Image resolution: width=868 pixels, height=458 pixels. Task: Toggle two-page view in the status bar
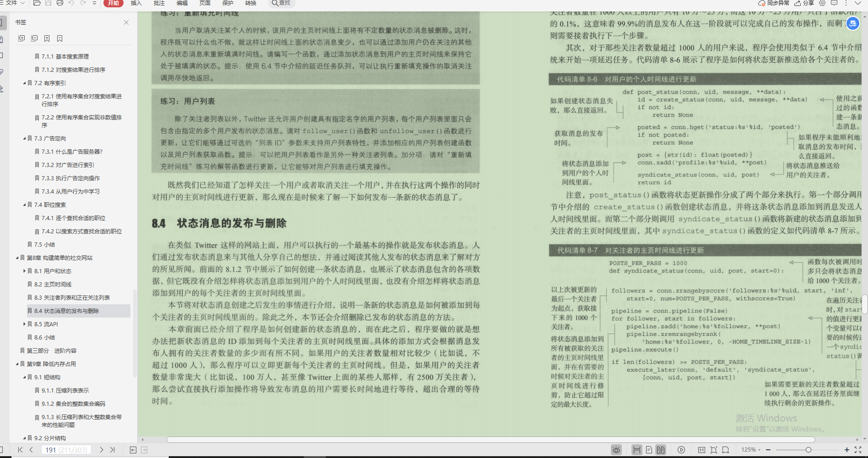[661, 450]
